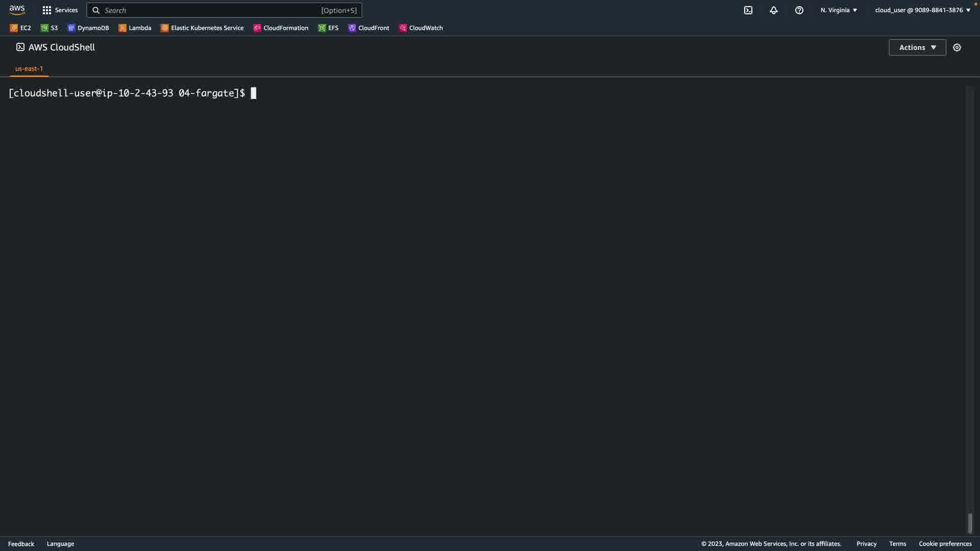Open the help question mark icon
The width and height of the screenshot is (980, 551).
pyautogui.click(x=799, y=10)
